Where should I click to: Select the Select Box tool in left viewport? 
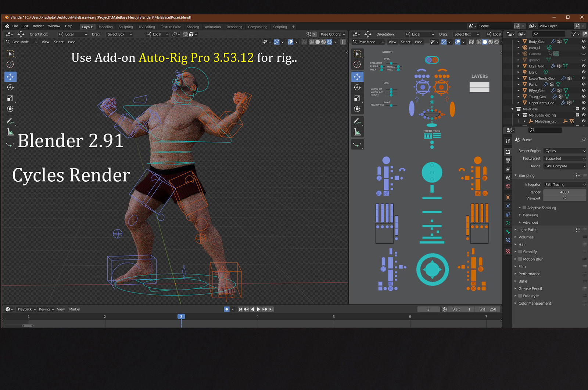pyautogui.click(x=10, y=54)
